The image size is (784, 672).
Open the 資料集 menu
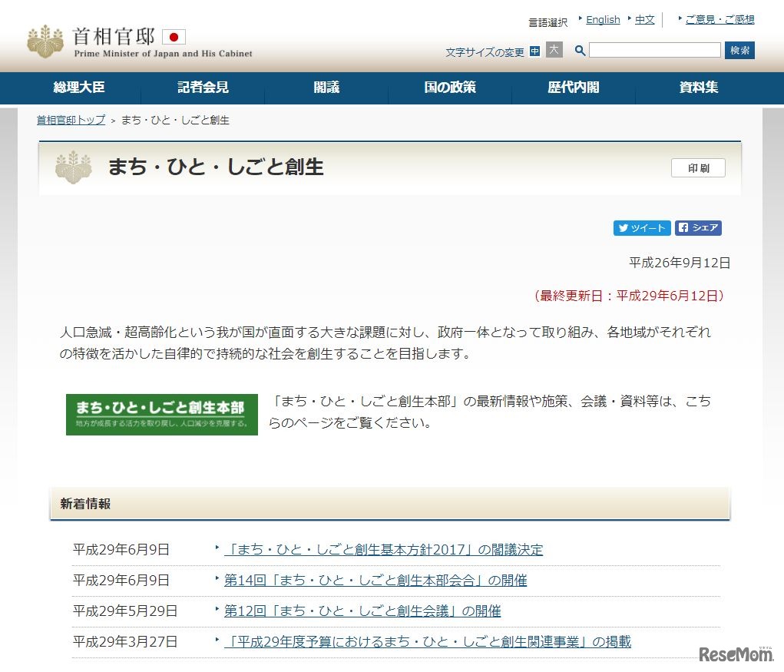click(x=697, y=88)
